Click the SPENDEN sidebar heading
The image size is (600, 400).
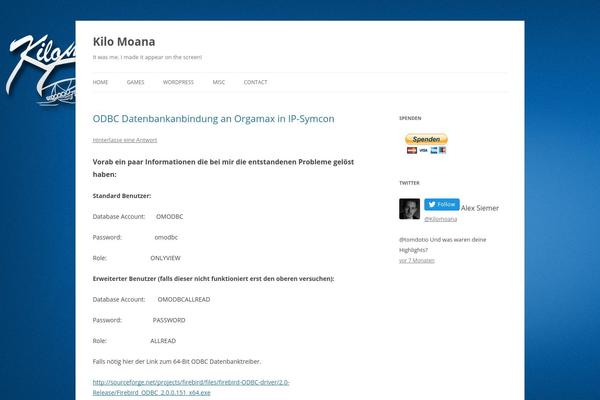(x=410, y=118)
